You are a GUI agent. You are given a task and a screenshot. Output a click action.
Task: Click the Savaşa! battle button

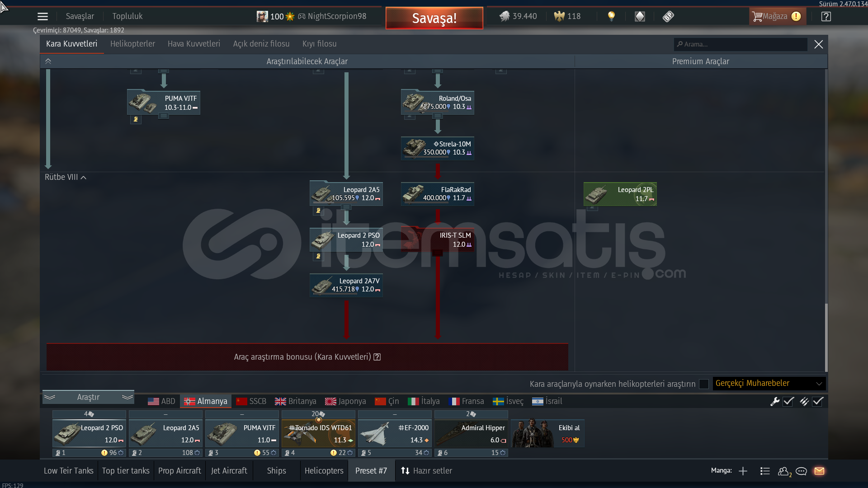[434, 18]
